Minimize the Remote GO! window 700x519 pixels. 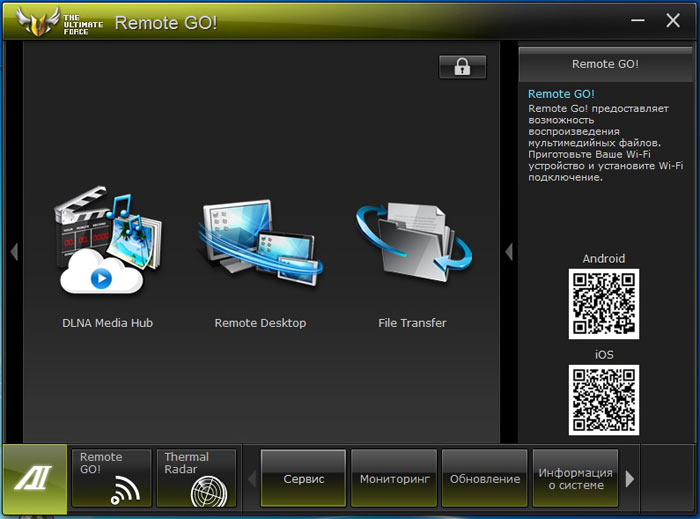pyautogui.click(x=638, y=21)
